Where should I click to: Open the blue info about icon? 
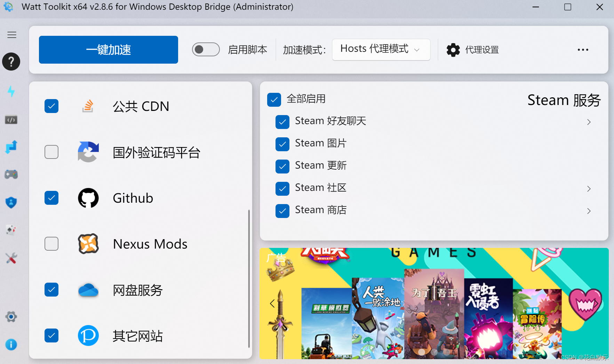(x=11, y=345)
